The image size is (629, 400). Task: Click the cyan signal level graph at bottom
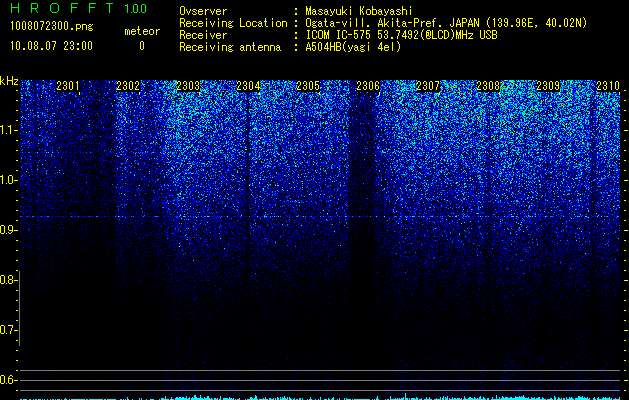pos(320,397)
